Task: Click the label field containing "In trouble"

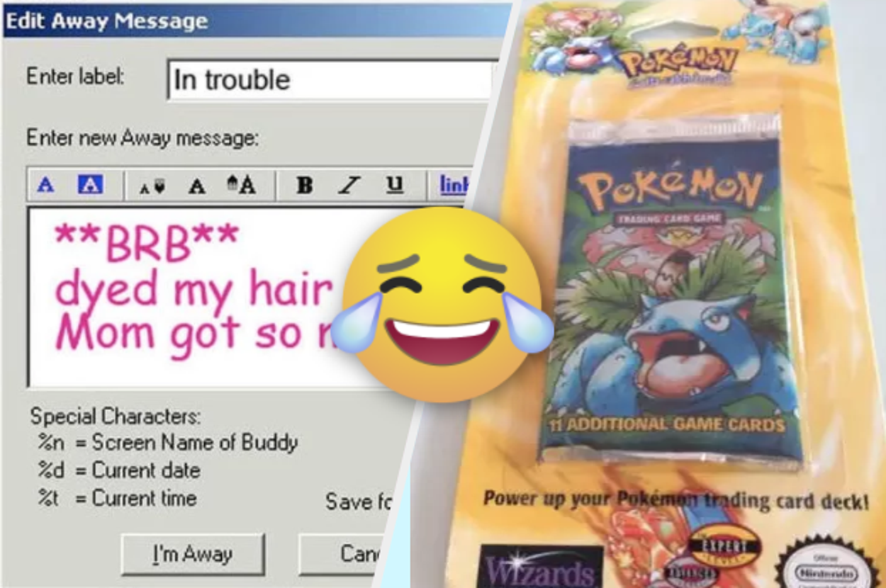Action: (x=330, y=80)
